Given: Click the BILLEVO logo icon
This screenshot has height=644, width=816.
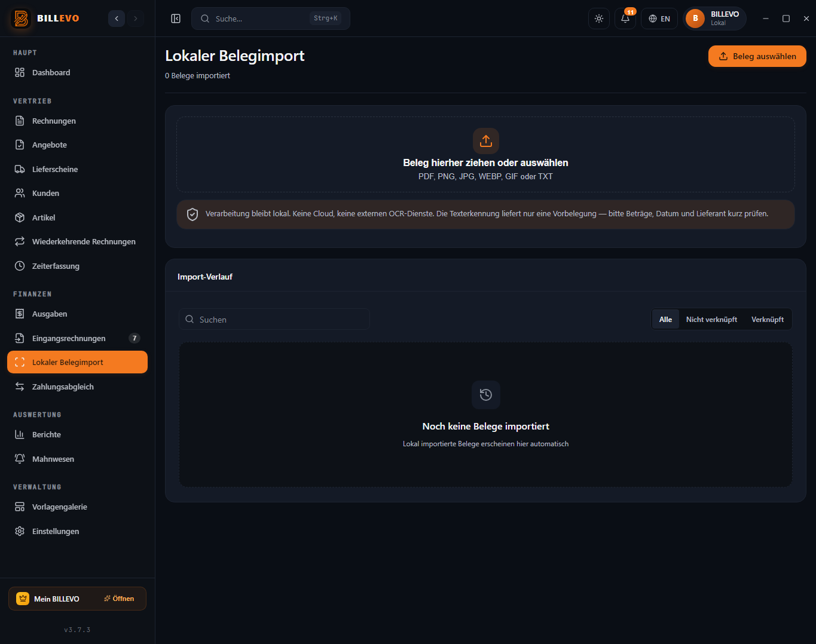Looking at the screenshot, I should [x=21, y=19].
